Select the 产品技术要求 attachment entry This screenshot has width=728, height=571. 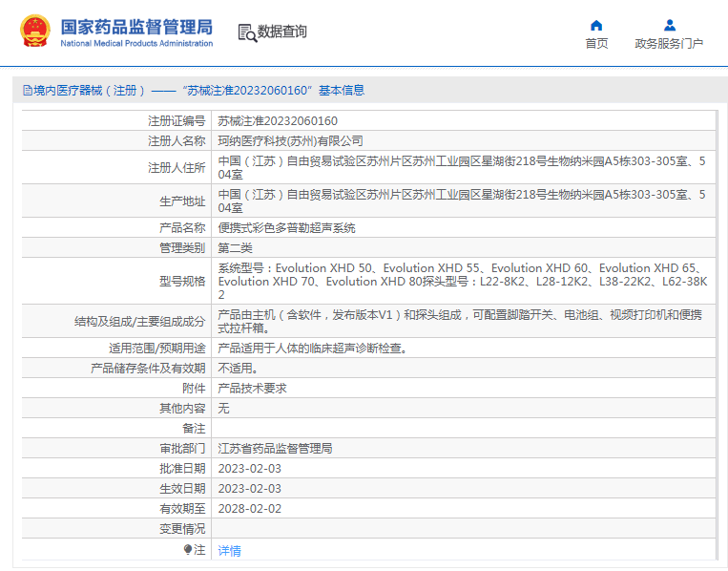(x=252, y=388)
